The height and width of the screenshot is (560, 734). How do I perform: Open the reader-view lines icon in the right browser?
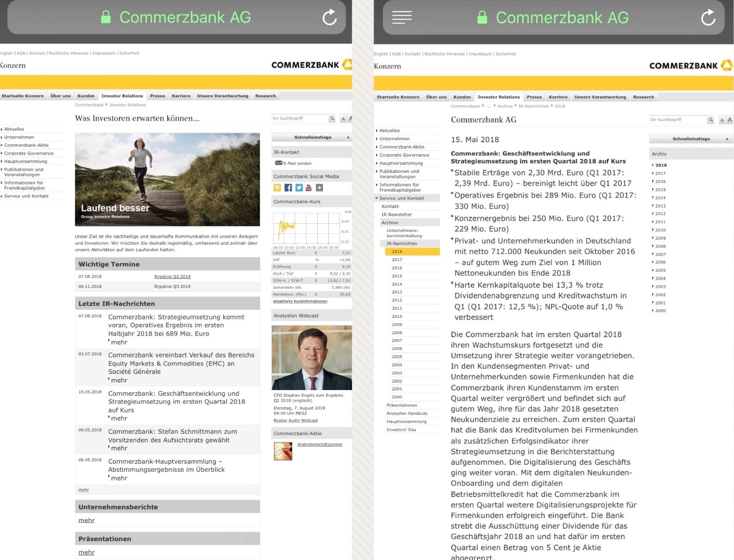coord(402,17)
